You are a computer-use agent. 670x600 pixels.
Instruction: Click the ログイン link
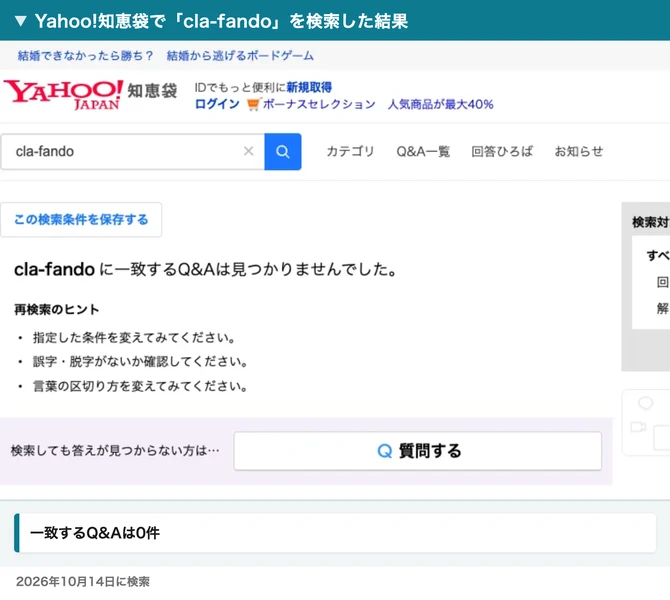pos(217,104)
